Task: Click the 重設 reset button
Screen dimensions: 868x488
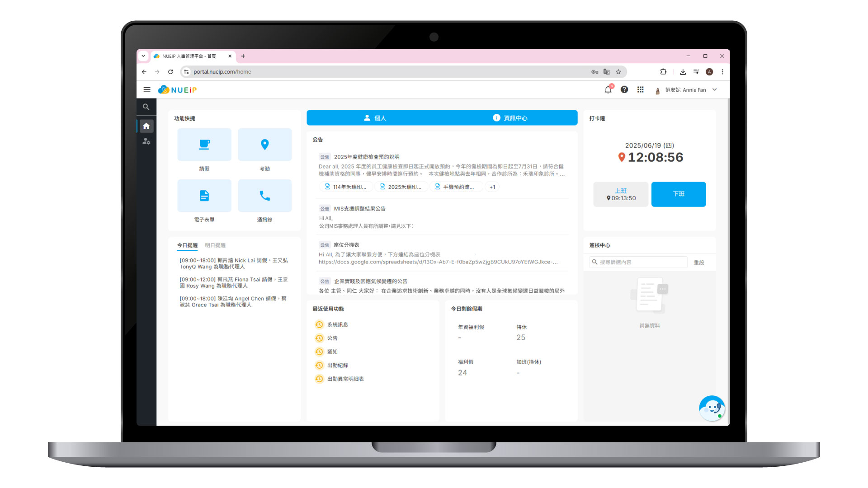Action: click(x=699, y=263)
